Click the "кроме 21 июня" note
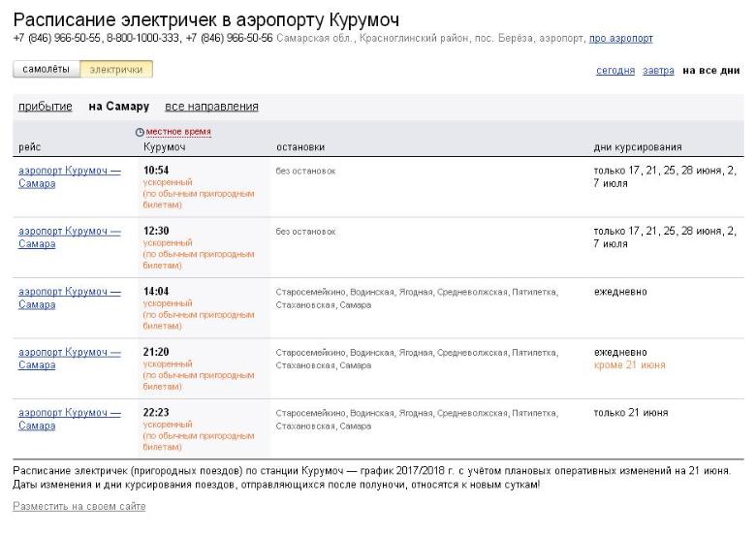 [629, 365]
